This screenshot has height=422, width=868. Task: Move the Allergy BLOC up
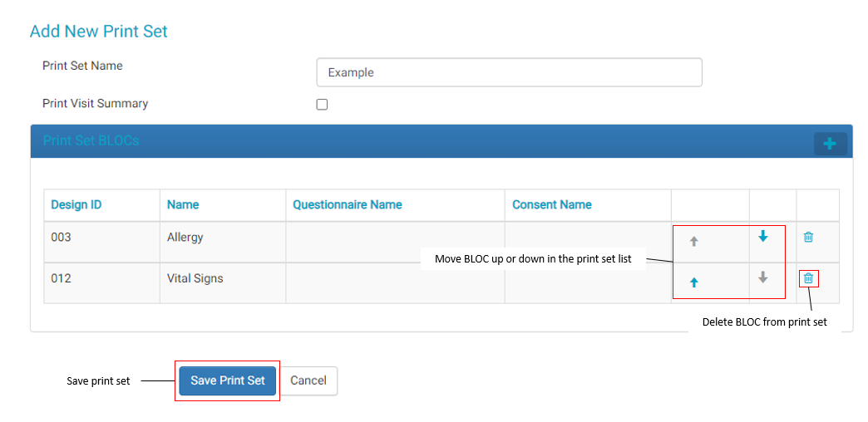point(694,242)
